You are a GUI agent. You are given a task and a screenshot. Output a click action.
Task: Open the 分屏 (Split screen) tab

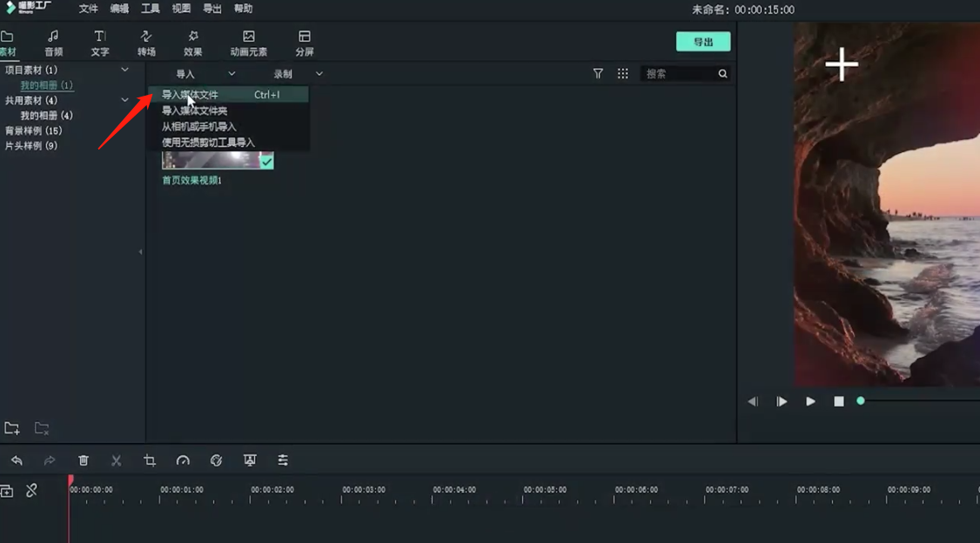point(305,44)
